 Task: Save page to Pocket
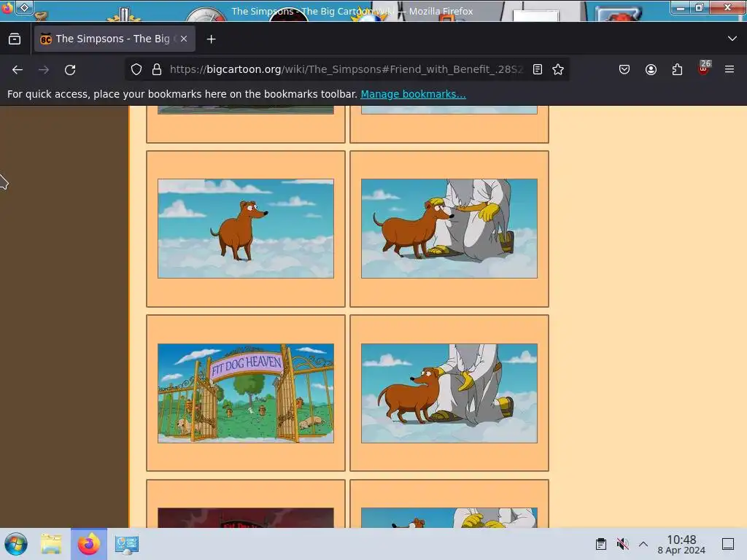[624, 69]
